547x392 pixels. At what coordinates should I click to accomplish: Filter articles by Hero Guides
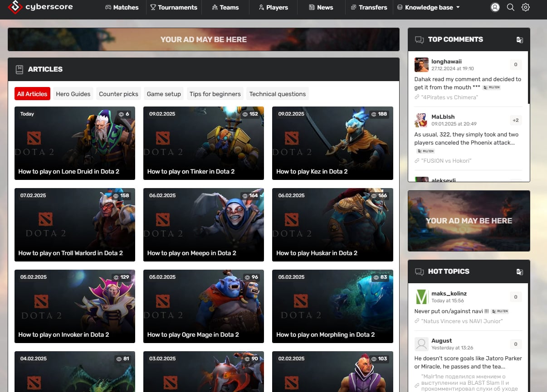pos(73,94)
